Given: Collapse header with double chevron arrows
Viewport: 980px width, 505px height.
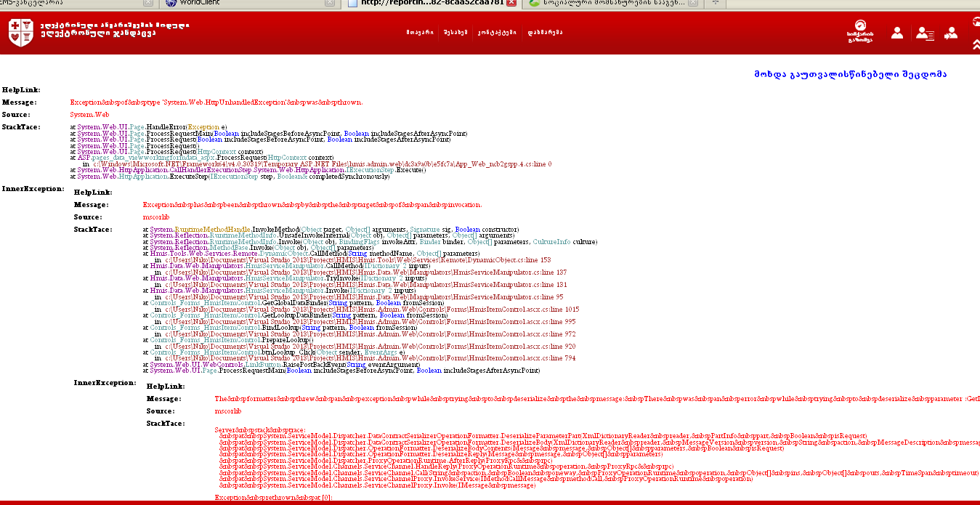Looking at the screenshot, I should 976,45.
